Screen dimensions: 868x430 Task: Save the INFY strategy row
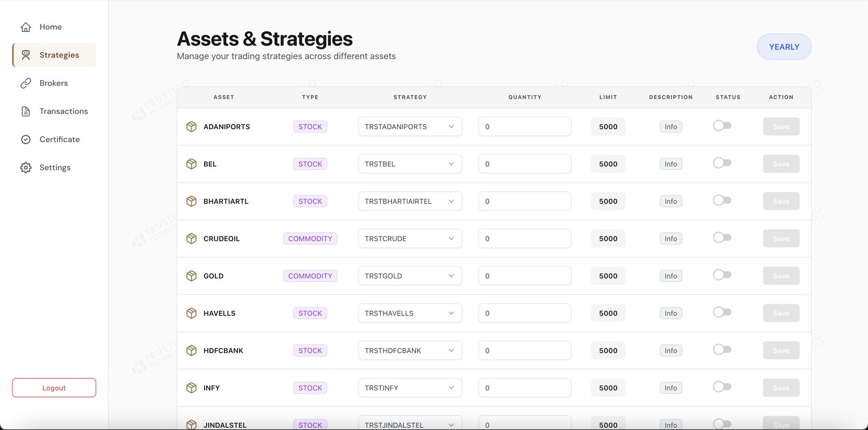[781, 388]
